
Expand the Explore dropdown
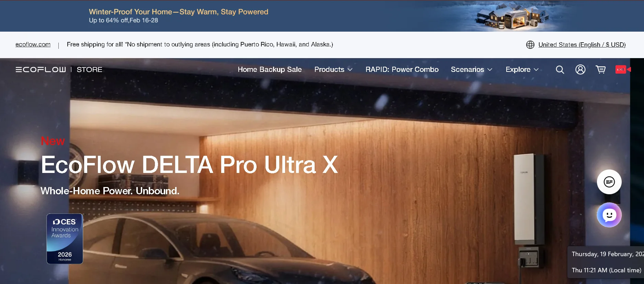click(522, 69)
